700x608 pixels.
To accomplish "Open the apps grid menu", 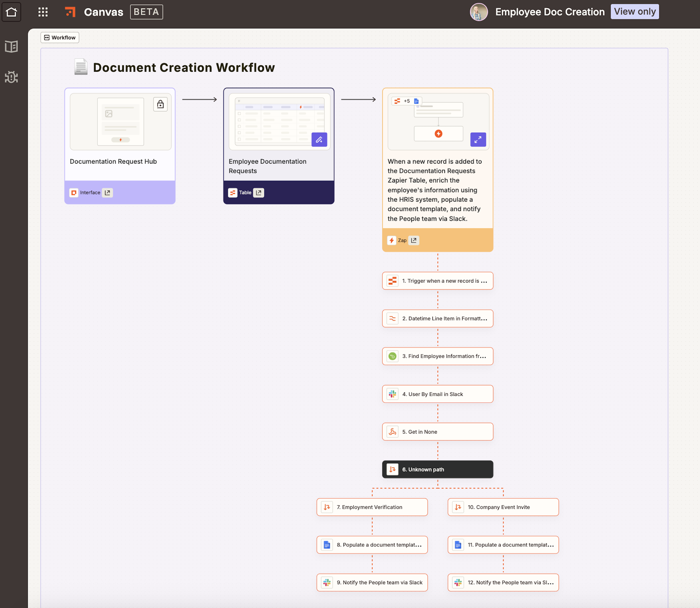I will (43, 12).
